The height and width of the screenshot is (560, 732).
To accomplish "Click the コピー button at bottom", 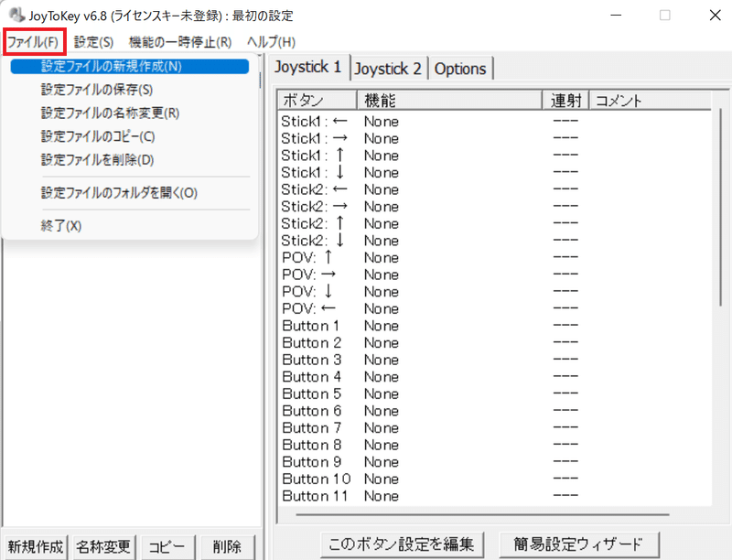I will pyautogui.click(x=167, y=546).
